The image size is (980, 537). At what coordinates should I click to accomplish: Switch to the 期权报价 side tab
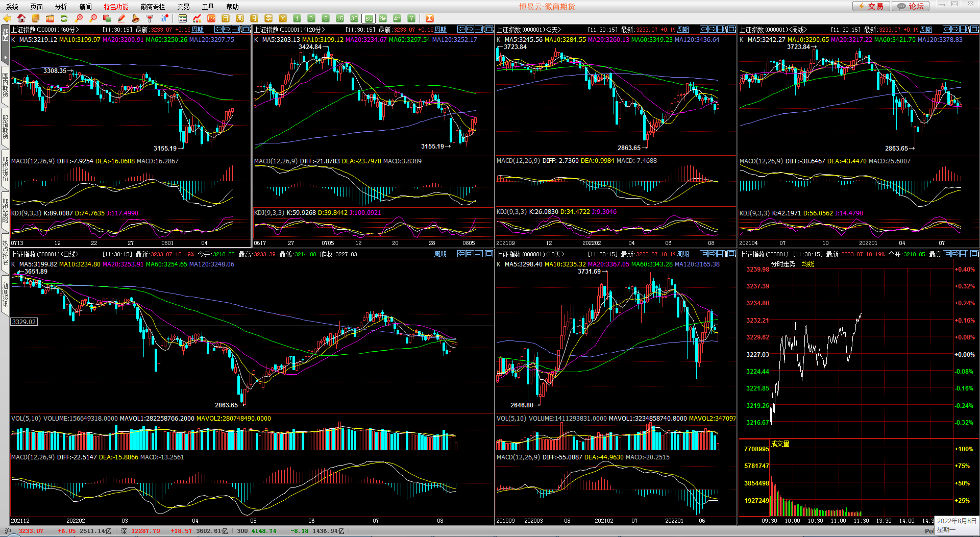point(5,169)
